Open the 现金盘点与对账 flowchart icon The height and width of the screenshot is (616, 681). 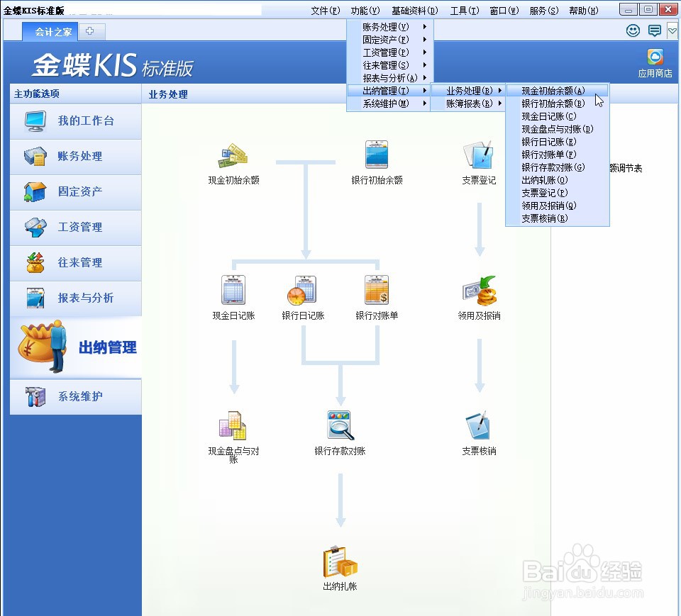[x=233, y=425]
